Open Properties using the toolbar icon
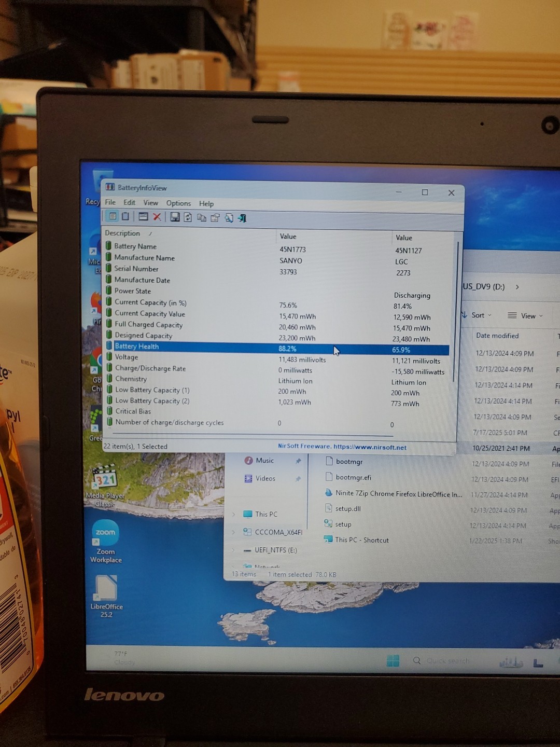 [215, 218]
